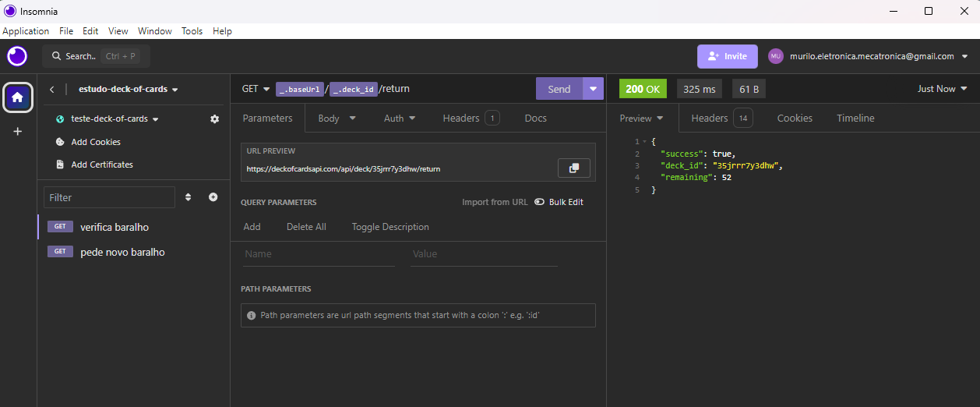This screenshot has height=407, width=980.
Task: Open the Insomnia logo home icon
Action: pos(17,56)
